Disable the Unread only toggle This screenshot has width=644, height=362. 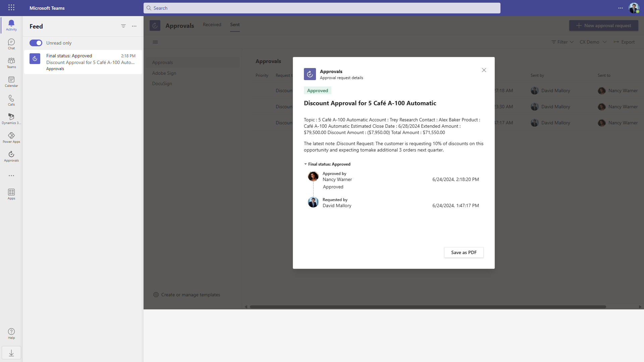click(x=36, y=43)
